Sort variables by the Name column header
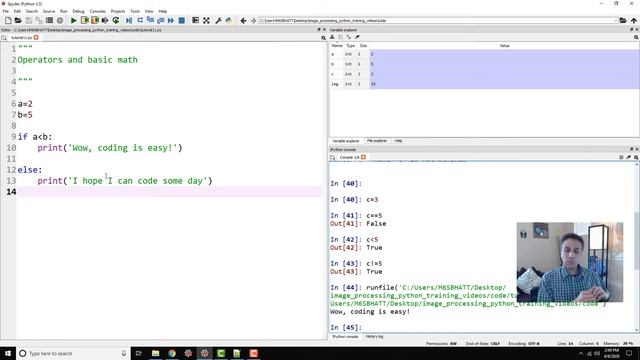Viewport: 640px width, 360px height. [x=337, y=46]
